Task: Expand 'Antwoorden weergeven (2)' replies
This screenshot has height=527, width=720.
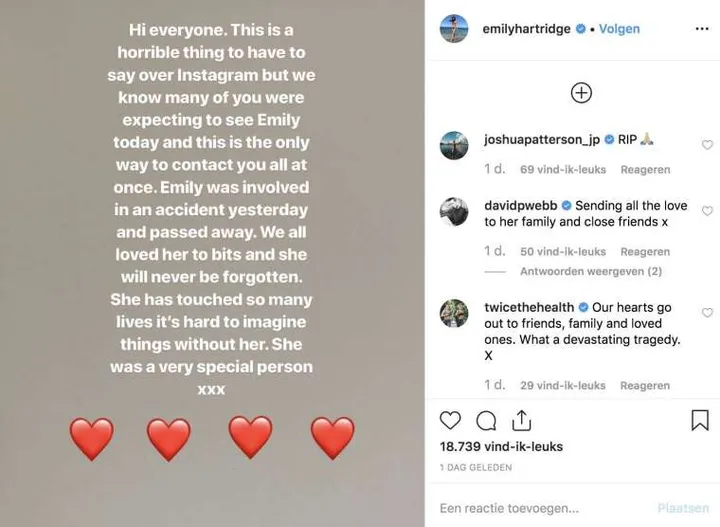Action: point(590,271)
